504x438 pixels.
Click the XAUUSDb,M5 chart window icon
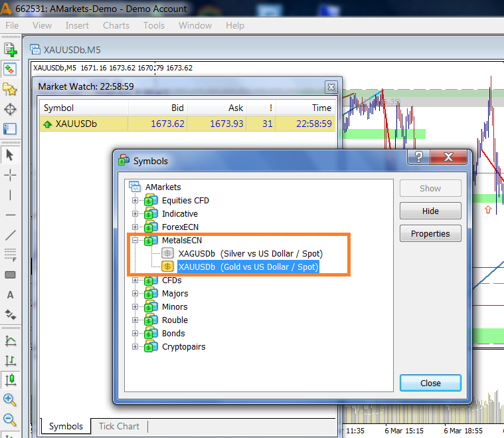pos(35,50)
